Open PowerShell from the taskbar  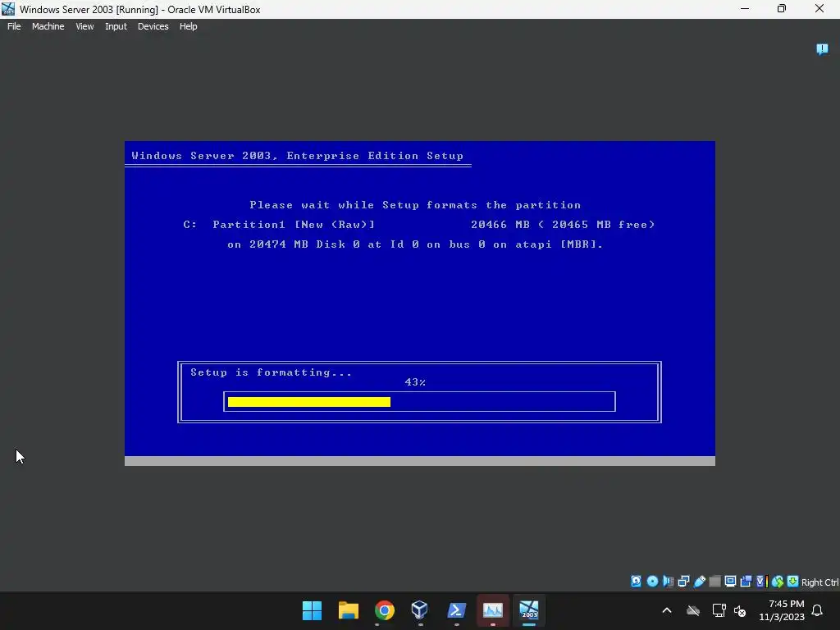(x=456, y=610)
